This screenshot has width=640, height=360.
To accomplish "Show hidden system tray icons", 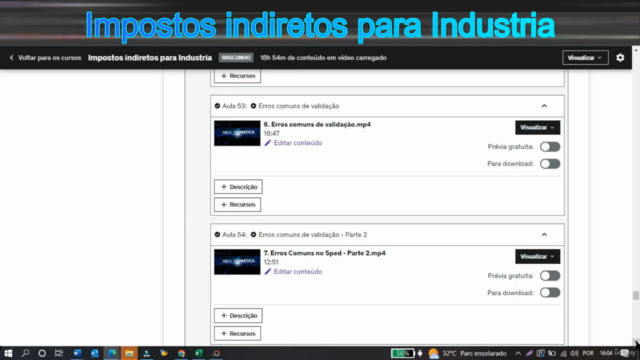I will click(518, 353).
